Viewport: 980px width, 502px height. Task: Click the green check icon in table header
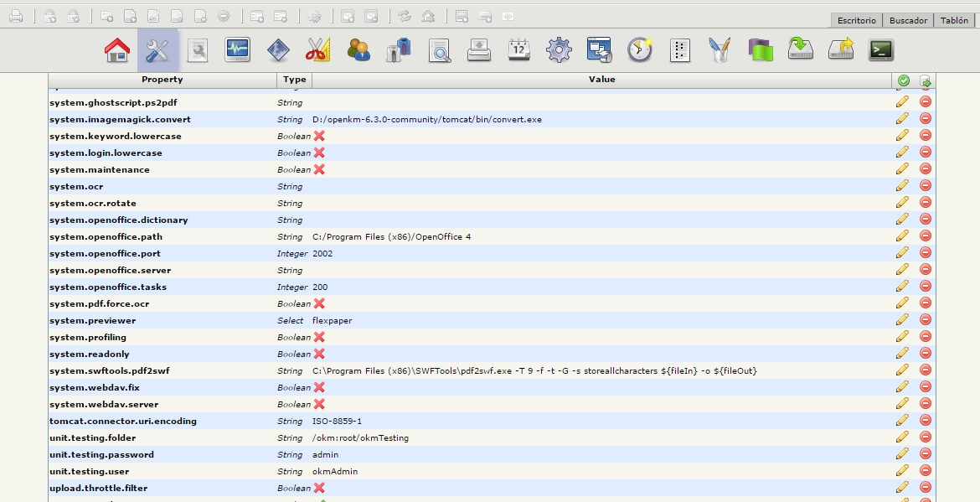click(904, 80)
